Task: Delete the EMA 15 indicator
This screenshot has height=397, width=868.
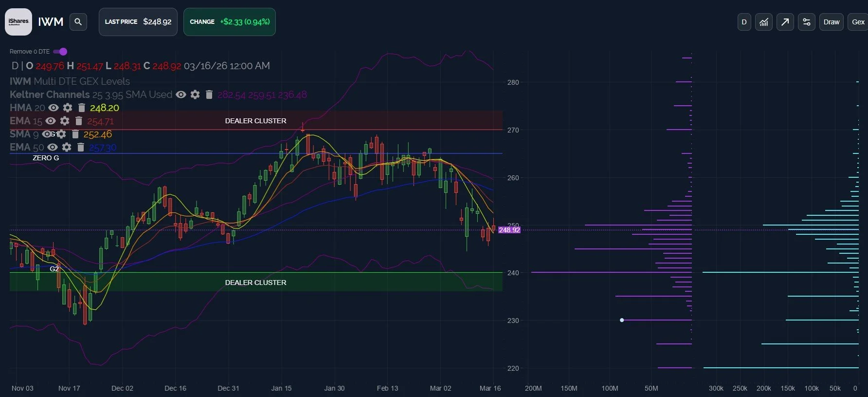Action: (x=79, y=121)
